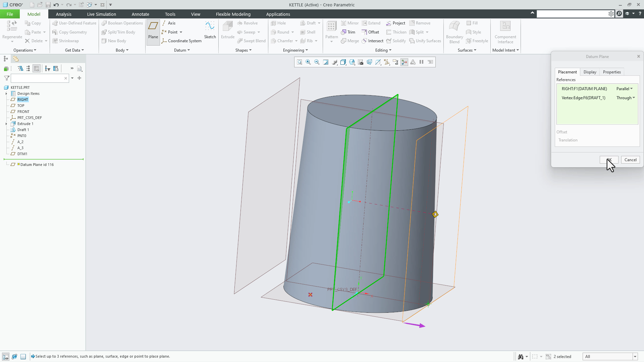Screen dimensions: 644x362
Task: Open the Sketch tool
Action: pyautogui.click(x=210, y=31)
